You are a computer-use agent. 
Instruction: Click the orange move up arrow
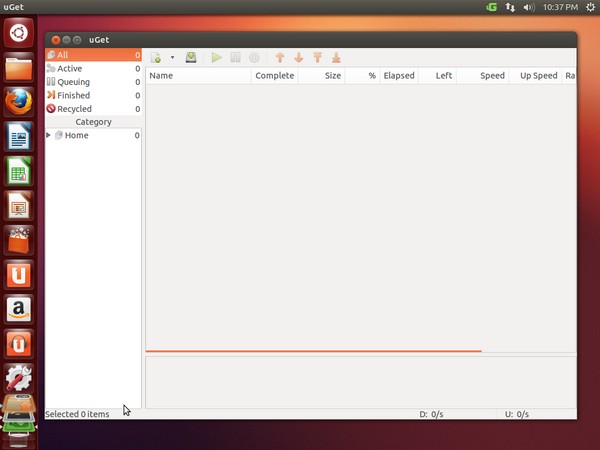pyautogui.click(x=280, y=58)
